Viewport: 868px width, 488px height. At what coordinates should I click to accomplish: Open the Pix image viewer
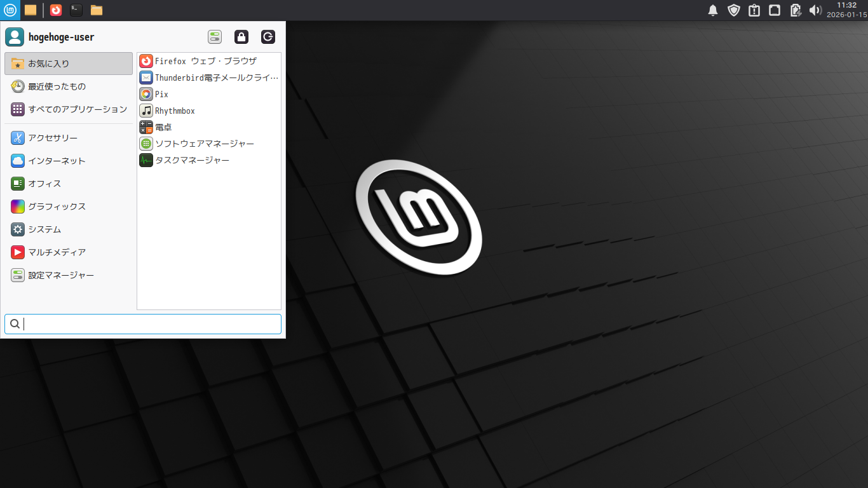coord(209,94)
